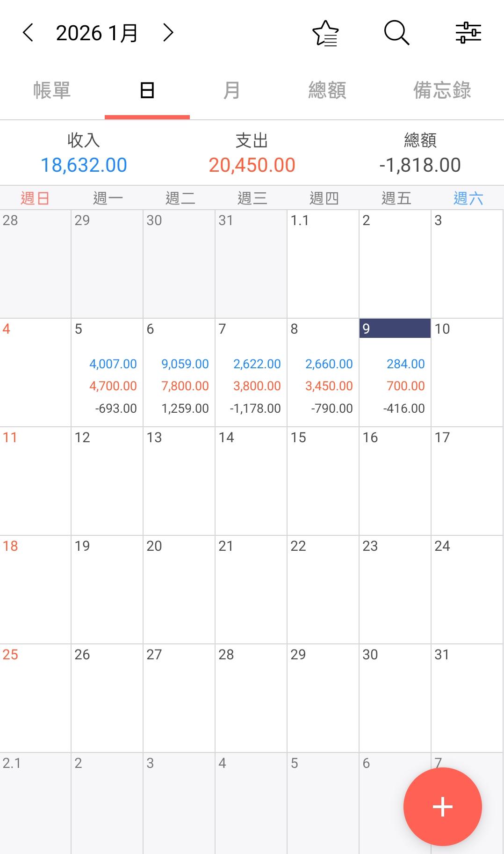The height and width of the screenshot is (854, 504).
Task: Select Sunday the 25th cell
Action: point(36,698)
